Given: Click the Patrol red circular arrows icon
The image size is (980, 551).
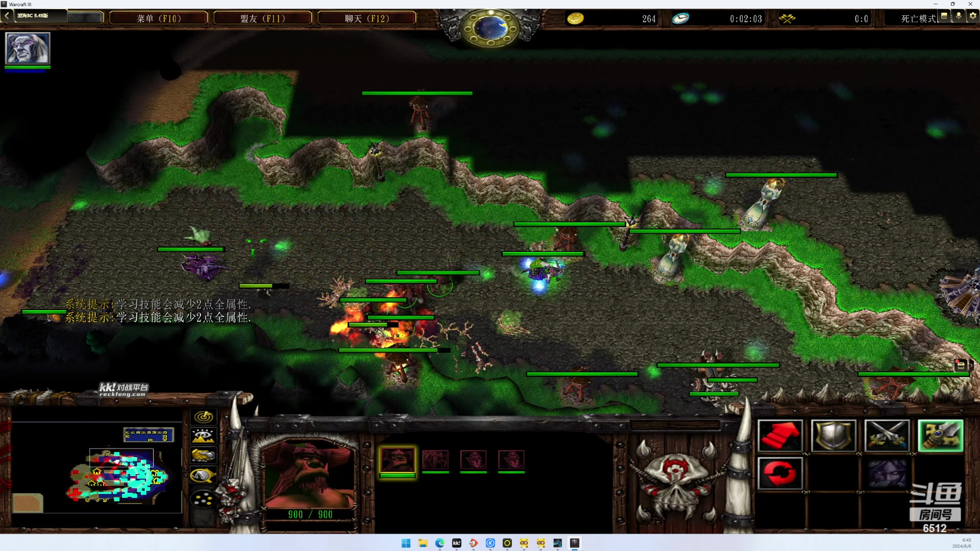Looking at the screenshot, I should [780, 473].
